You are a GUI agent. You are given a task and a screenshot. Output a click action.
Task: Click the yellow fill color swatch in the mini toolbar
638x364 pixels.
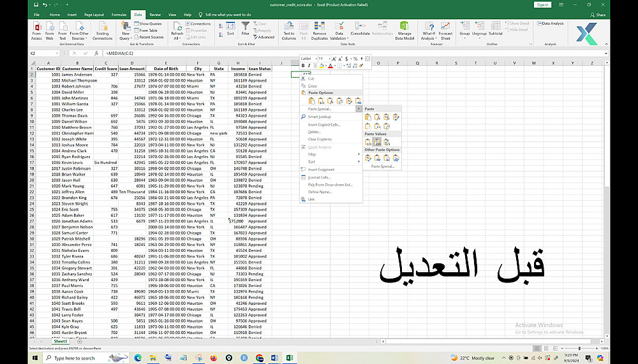pos(321,66)
